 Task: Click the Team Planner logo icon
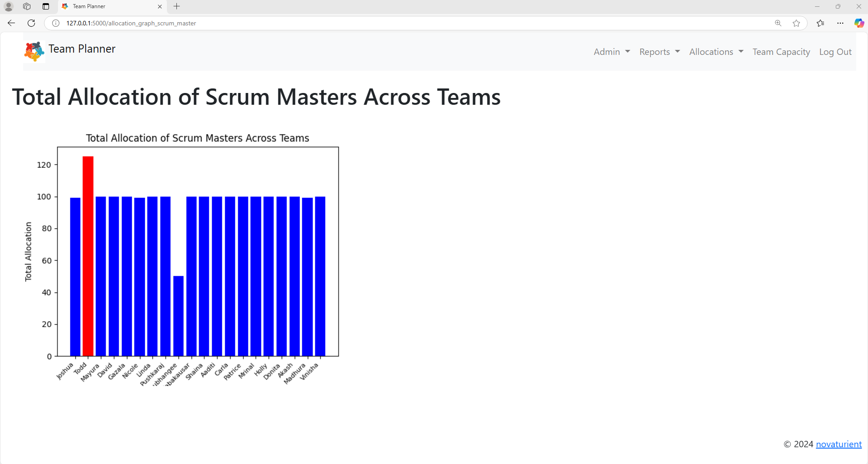pos(34,51)
